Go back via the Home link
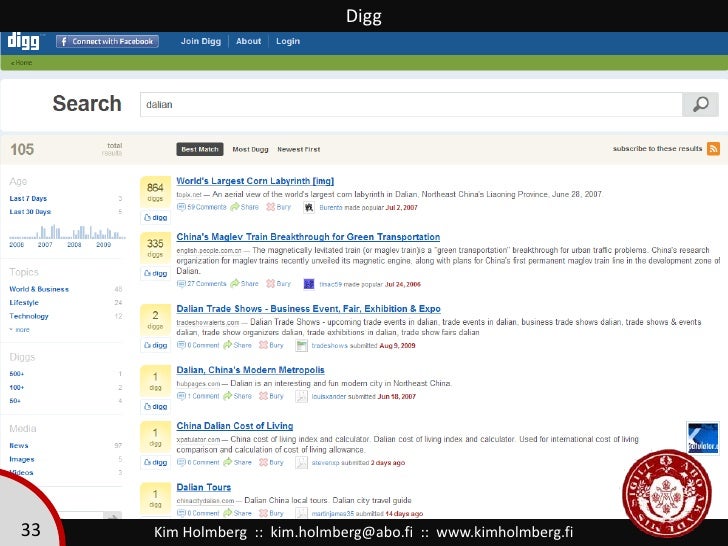This screenshot has height=546, width=728. [21, 63]
